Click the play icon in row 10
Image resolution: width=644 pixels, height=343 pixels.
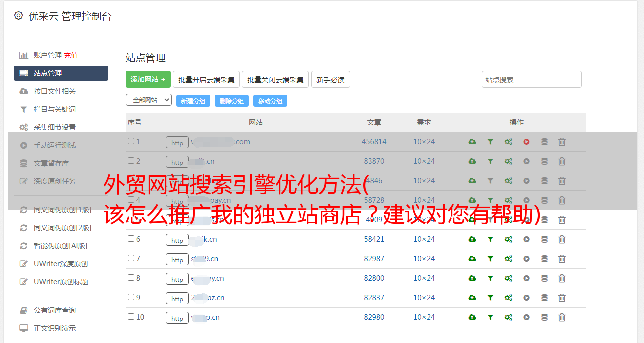[526, 317]
